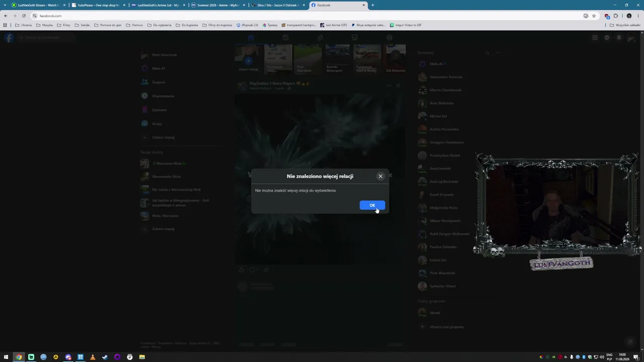Click the blue OK button in the dialog
This screenshot has height=362, width=644.
coord(372,205)
